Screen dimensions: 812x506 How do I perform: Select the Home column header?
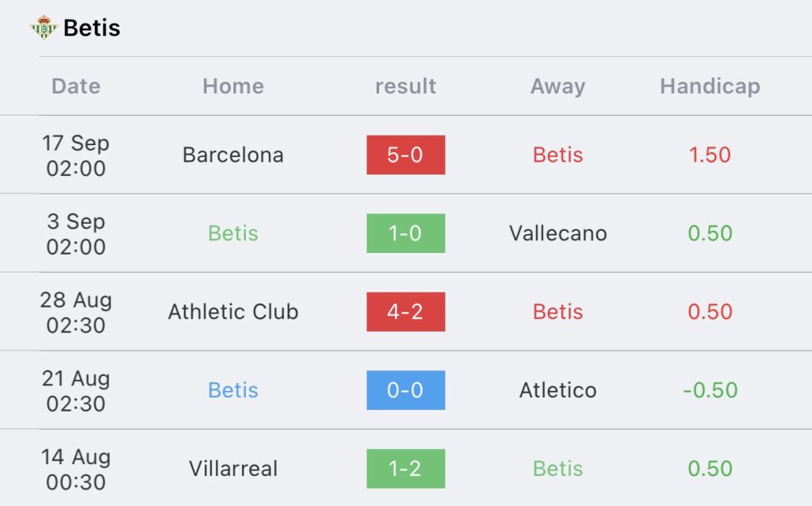point(233,86)
